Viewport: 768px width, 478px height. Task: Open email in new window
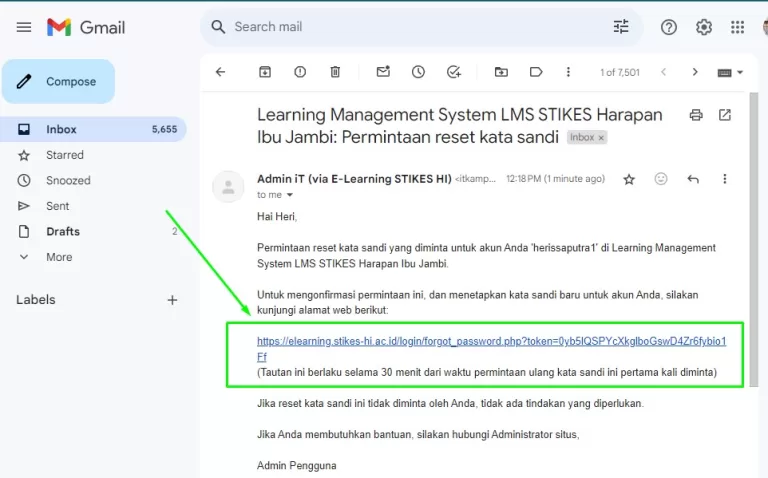[724, 115]
